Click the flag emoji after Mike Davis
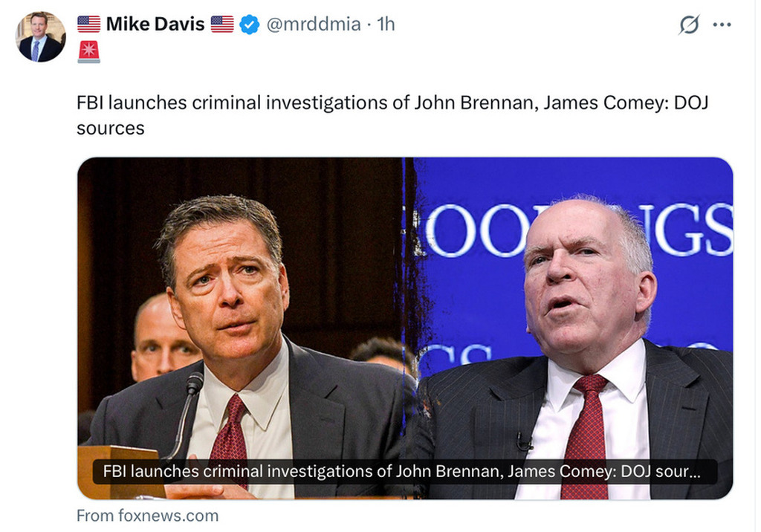 222,25
